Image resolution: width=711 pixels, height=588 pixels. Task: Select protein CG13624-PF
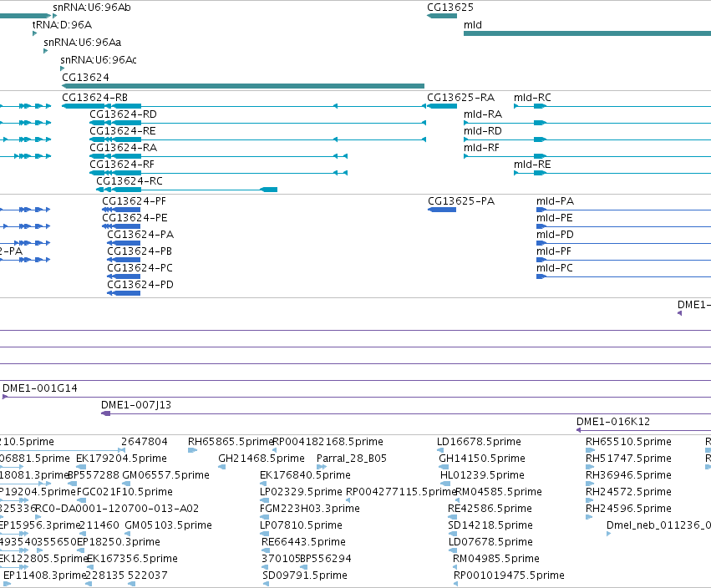[134, 201]
